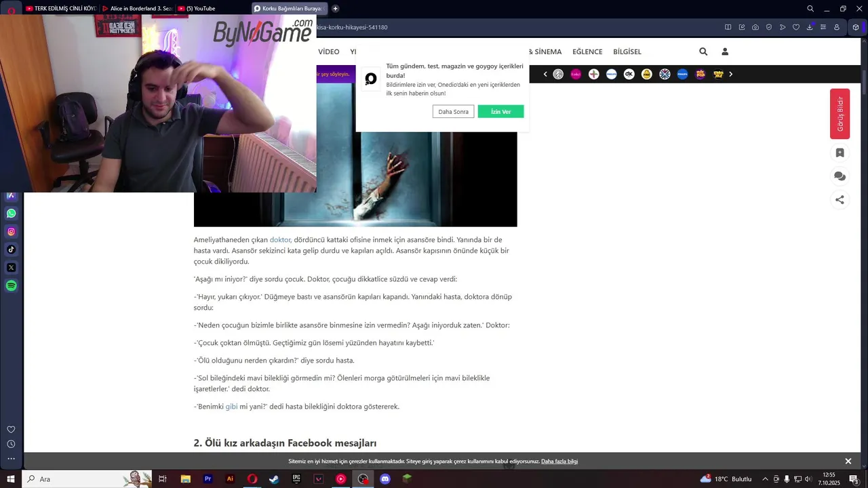
Task: Open comments bubble icon on right rail
Action: click(840, 176)
